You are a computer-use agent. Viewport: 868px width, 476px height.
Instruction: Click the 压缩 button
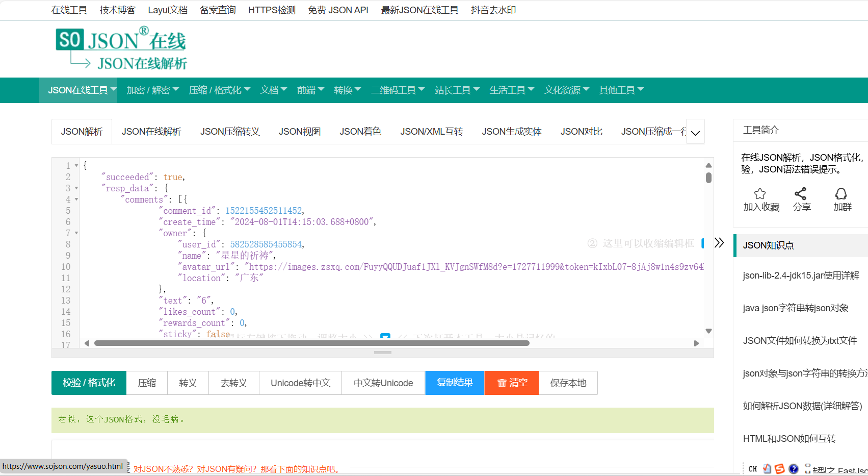pos(147,383)
